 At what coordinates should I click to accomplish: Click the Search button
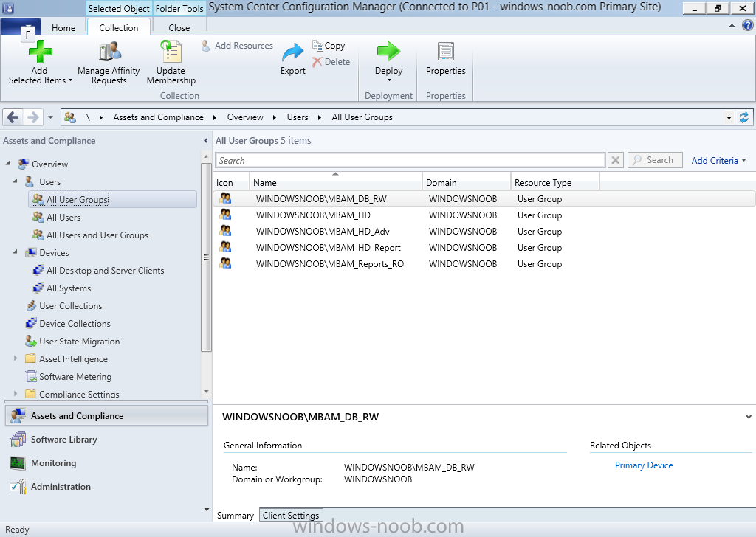coord(655,160)
